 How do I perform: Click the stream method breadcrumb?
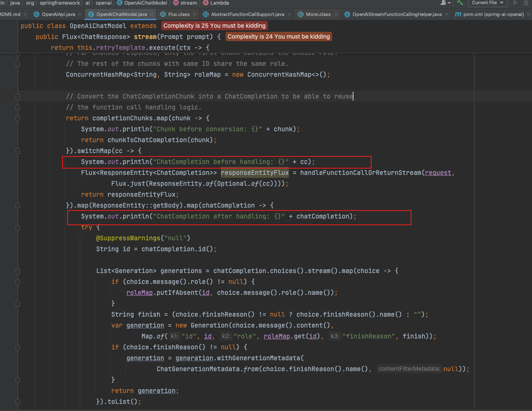(x=185, y=3)
